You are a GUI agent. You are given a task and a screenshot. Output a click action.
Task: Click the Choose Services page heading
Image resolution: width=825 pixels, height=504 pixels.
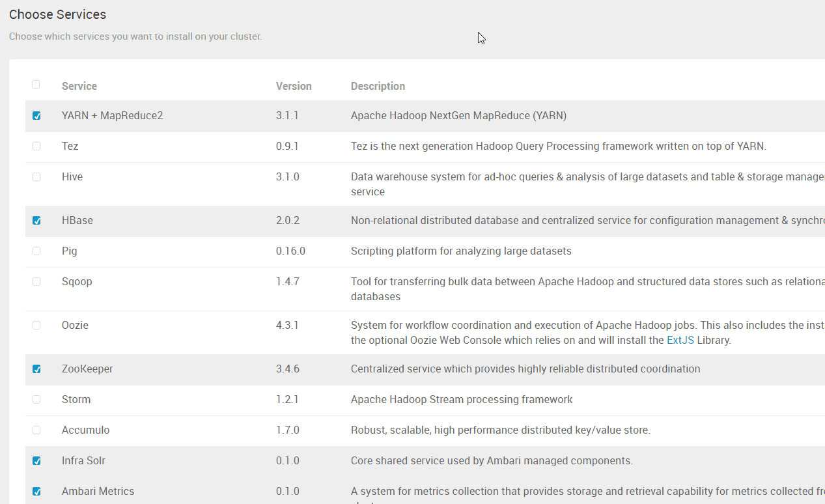tap(57, 14)
